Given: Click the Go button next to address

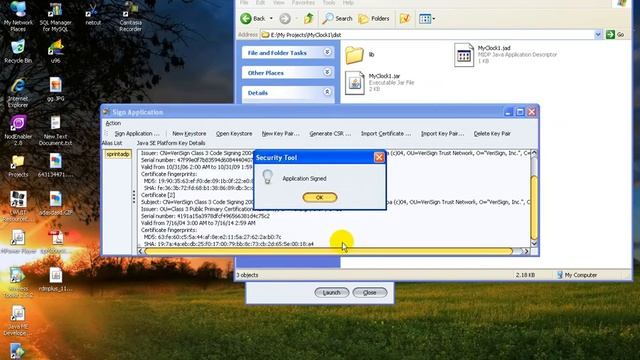Looking at the screenshot, I should click(616, 35).
